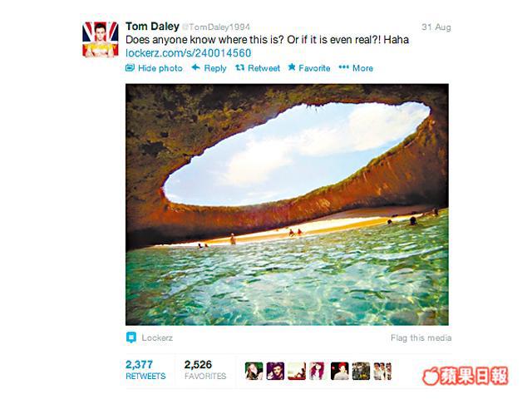532x409 pixels.
Task: Open the fifth avatar with red cap
Action: tap(340, 371)
